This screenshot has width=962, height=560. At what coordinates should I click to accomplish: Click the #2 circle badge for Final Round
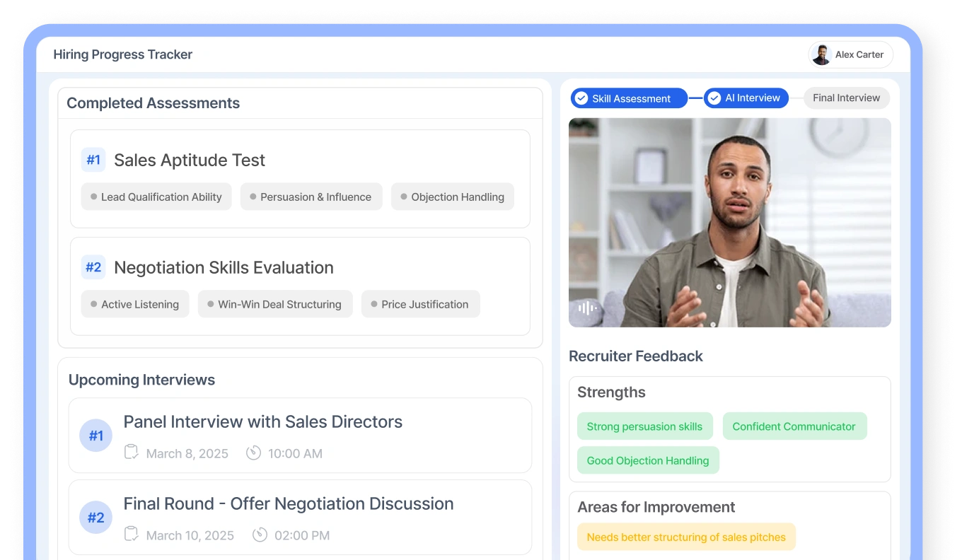pos(96,518)
